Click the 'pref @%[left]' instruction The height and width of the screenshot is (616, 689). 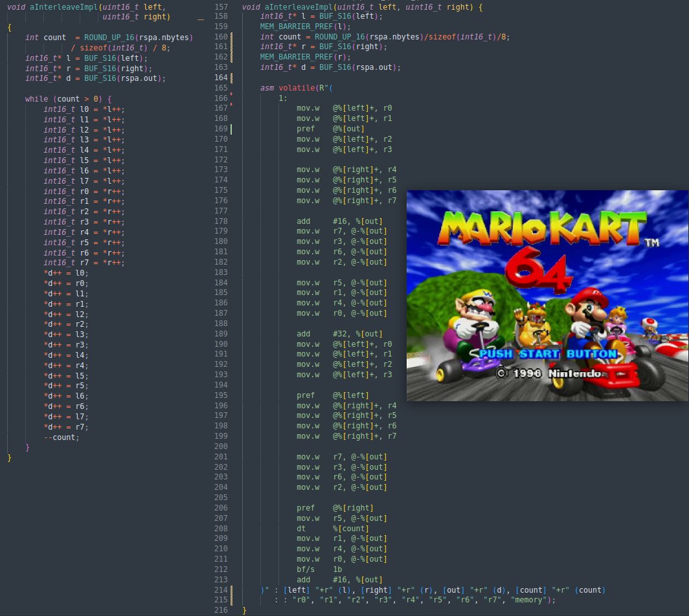click(x=333, y=395)
